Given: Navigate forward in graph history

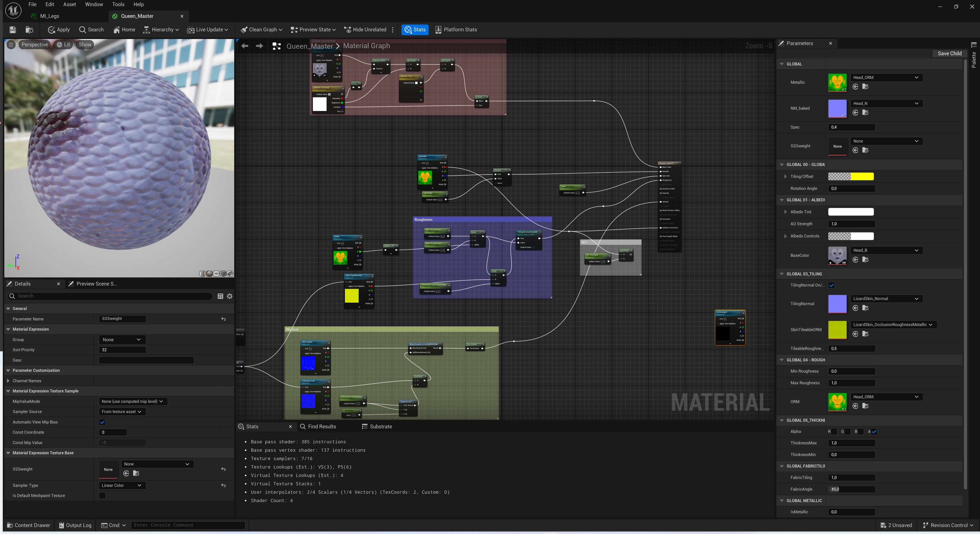Looking at the screenshot, I should (x=259, y=46).
